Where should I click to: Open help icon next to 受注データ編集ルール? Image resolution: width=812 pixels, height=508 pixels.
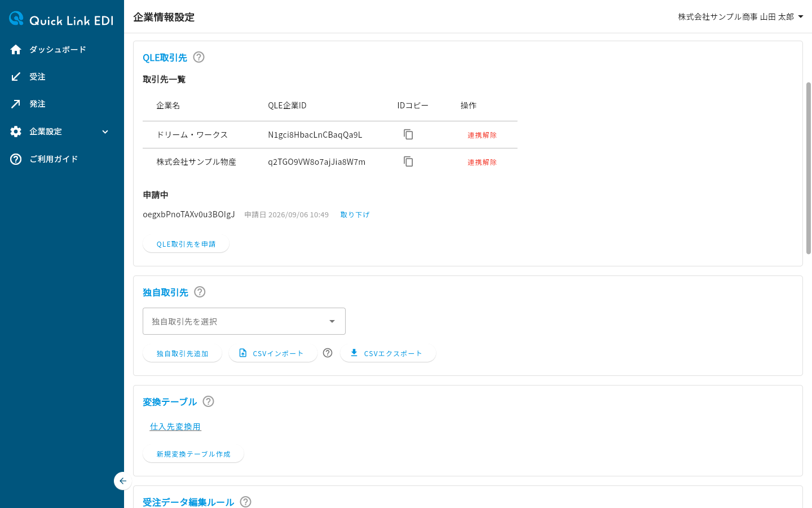[245, 502]
